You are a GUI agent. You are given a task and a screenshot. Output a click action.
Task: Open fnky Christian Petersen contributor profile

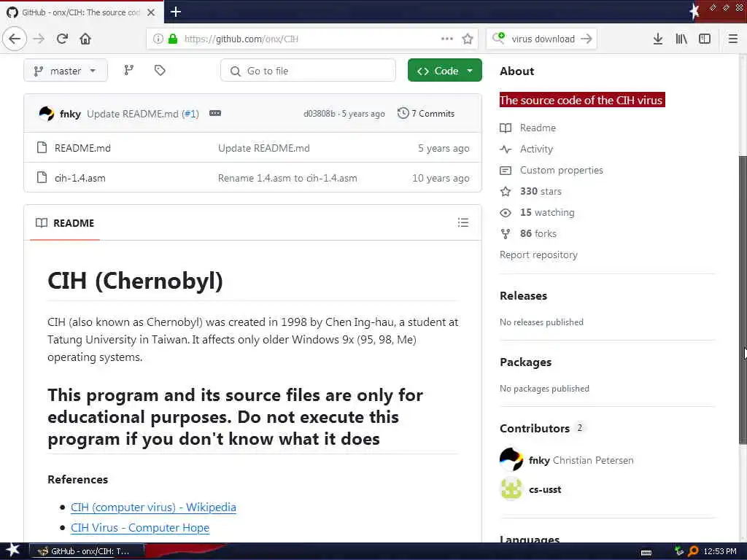click(x=581, y=461)
